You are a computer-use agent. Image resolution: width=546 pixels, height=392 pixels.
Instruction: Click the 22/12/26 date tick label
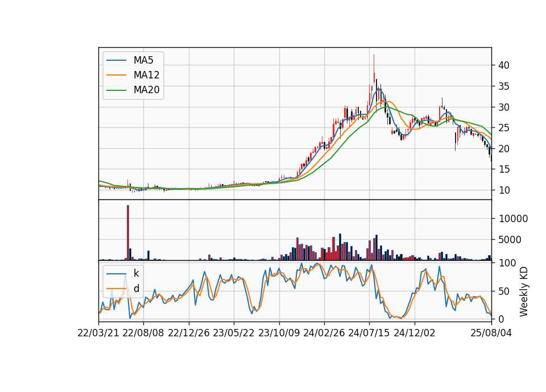click(x=189, y=333)
